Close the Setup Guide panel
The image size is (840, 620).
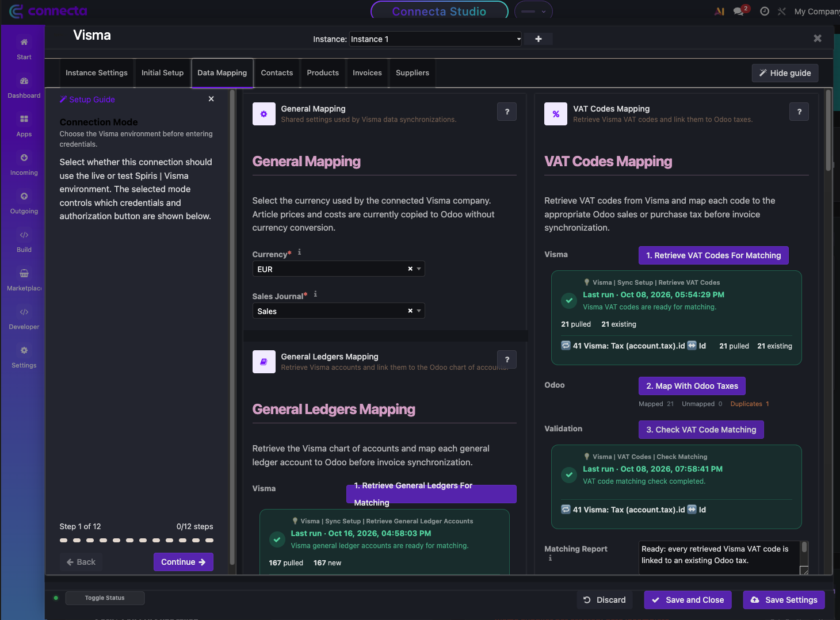(x=211, y=99)
